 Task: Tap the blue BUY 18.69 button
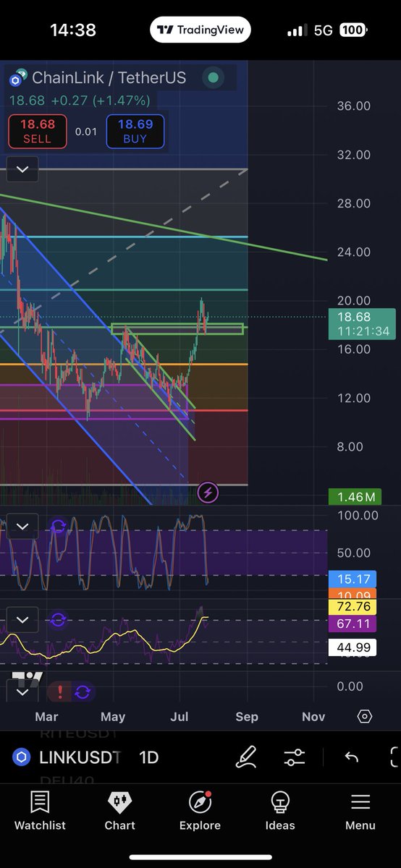[x=135, y=132]
